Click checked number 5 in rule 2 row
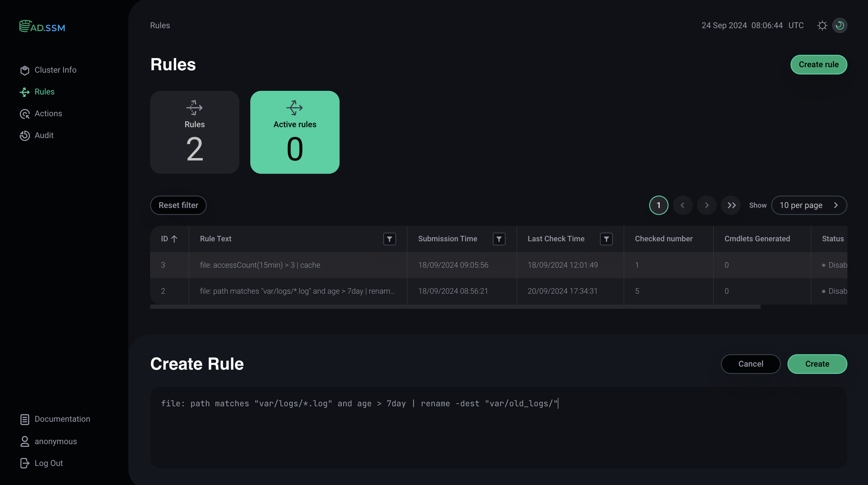This screenshot has height=485, width=868. [x=637, y=291]
